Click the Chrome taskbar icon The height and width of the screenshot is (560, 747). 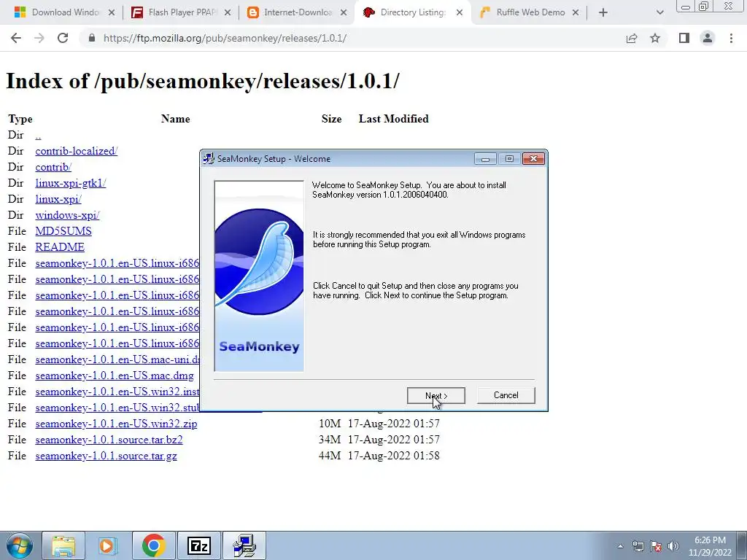point(153,545)
